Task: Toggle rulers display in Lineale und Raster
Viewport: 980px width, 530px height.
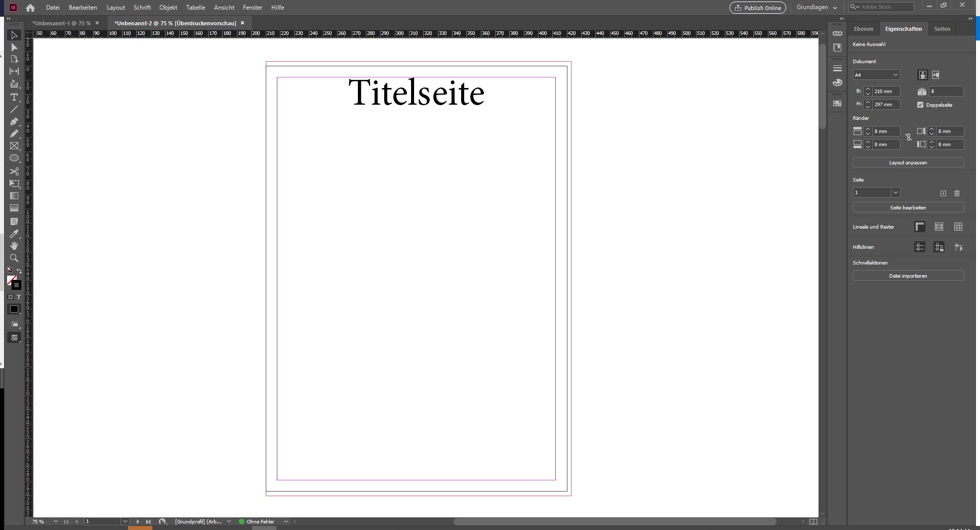Action: click(x=920, y=227)
